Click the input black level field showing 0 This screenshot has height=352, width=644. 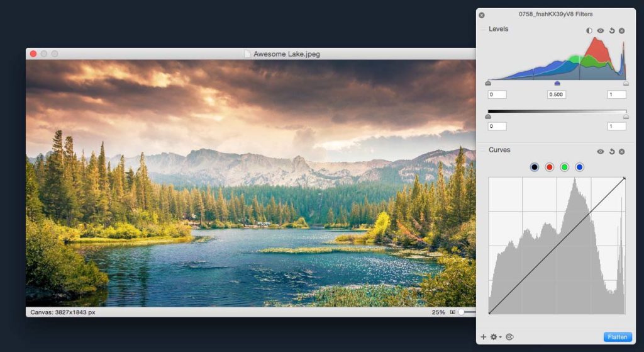coord(497,94)
